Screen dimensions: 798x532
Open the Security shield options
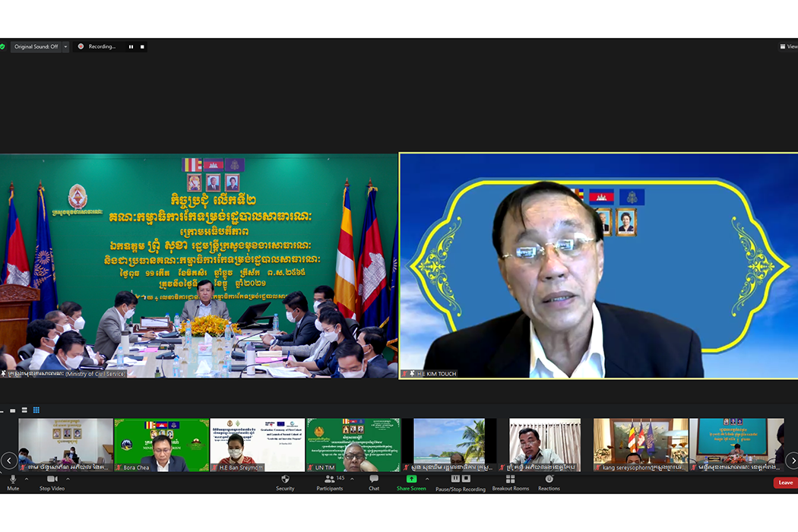click(285, 480)
